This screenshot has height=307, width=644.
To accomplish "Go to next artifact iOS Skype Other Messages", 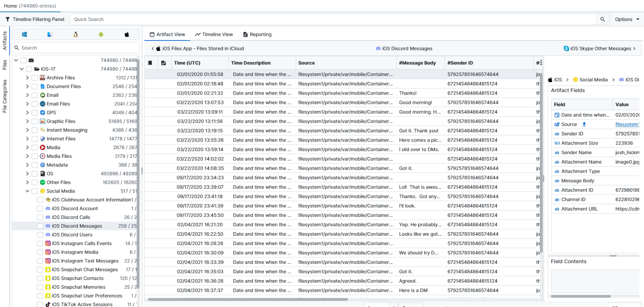I will (x=600, y=48).
